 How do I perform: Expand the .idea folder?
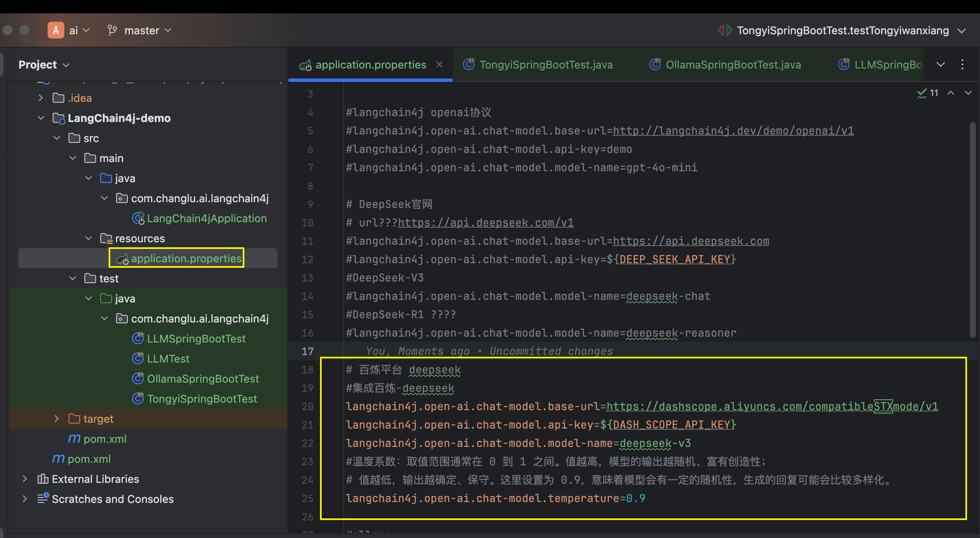41,98
